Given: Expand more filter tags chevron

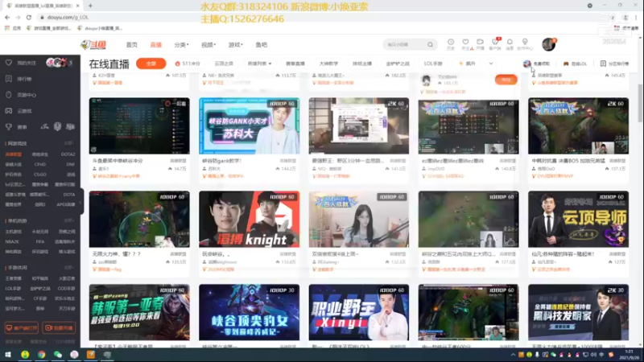Looking at the screenshot, I should tap(491, 64).
